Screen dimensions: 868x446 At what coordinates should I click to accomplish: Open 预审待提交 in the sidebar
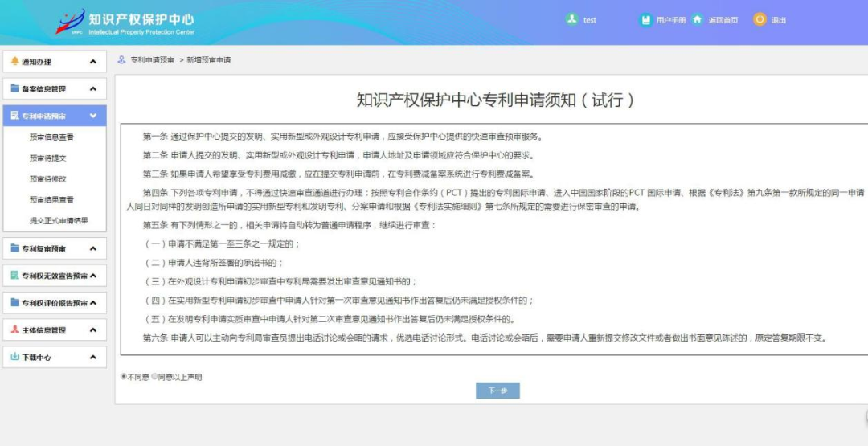[47, 158]
